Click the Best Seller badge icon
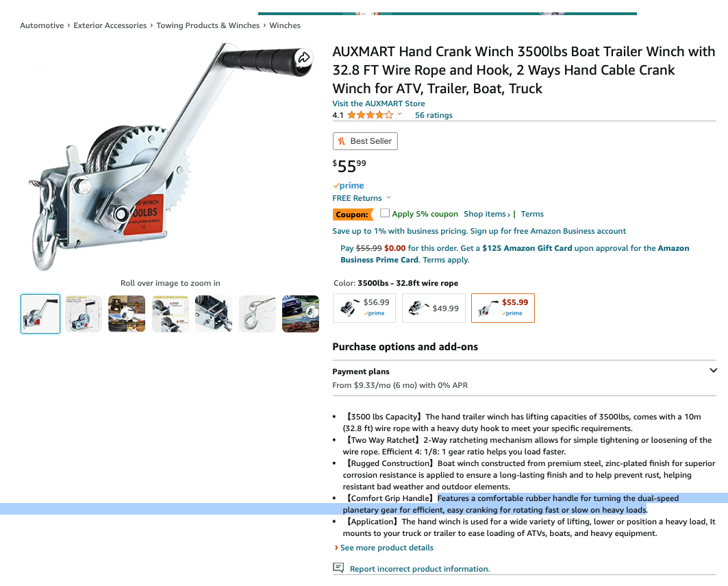The image size is (728, 586). point(342,141)
